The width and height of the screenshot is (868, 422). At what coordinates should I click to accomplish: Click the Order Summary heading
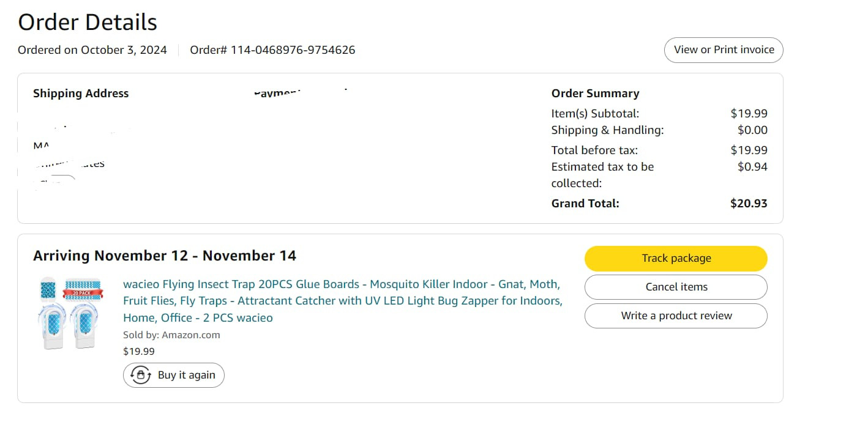[x=595, y=94]
